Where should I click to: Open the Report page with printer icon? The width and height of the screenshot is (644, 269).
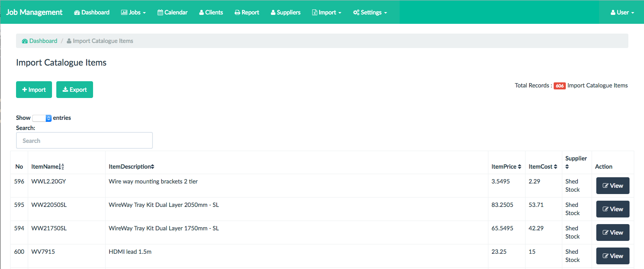click(247, 12)
